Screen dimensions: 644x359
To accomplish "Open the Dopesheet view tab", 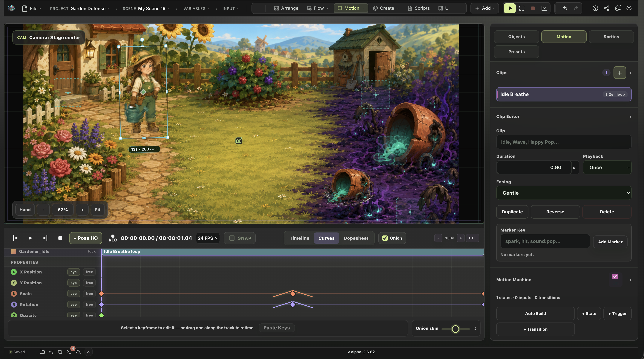I will [x=356, y=238].
